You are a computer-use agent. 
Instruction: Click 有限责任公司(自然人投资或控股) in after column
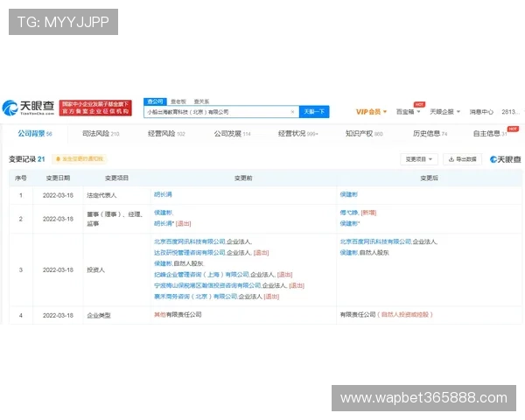point(387,314)
